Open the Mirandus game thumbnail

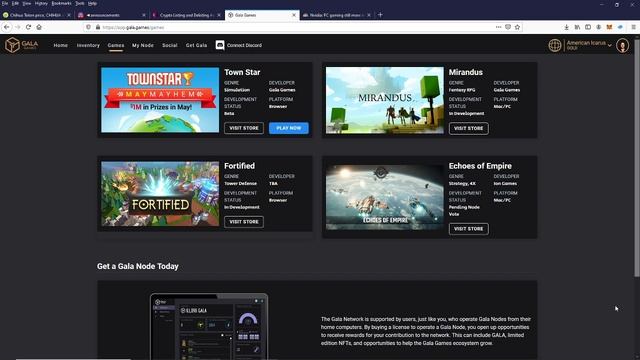pos(384,100)
